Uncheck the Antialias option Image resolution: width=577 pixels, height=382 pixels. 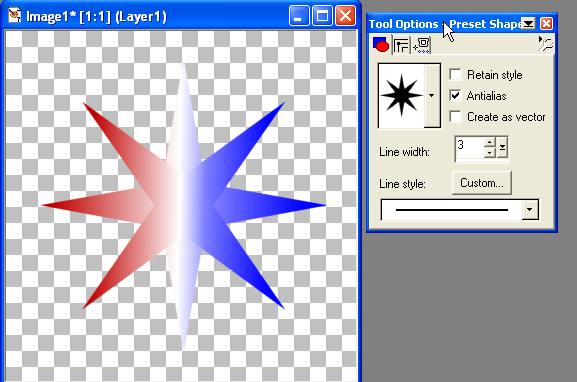[455, 95]
